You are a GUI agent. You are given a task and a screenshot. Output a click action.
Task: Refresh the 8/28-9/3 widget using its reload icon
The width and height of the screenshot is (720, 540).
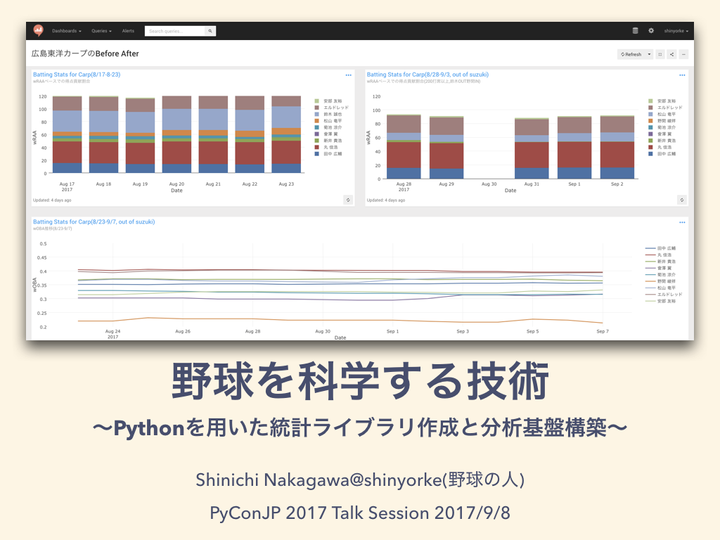click(682, 200)
